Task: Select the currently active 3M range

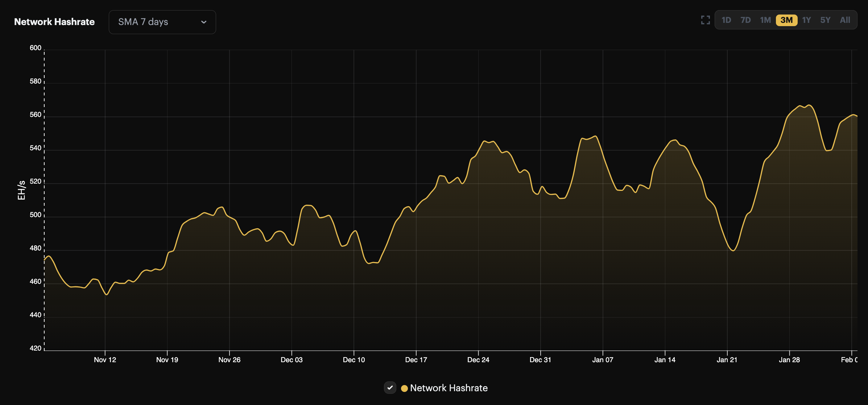Action: pyautogui.click(x=786, y=20)
